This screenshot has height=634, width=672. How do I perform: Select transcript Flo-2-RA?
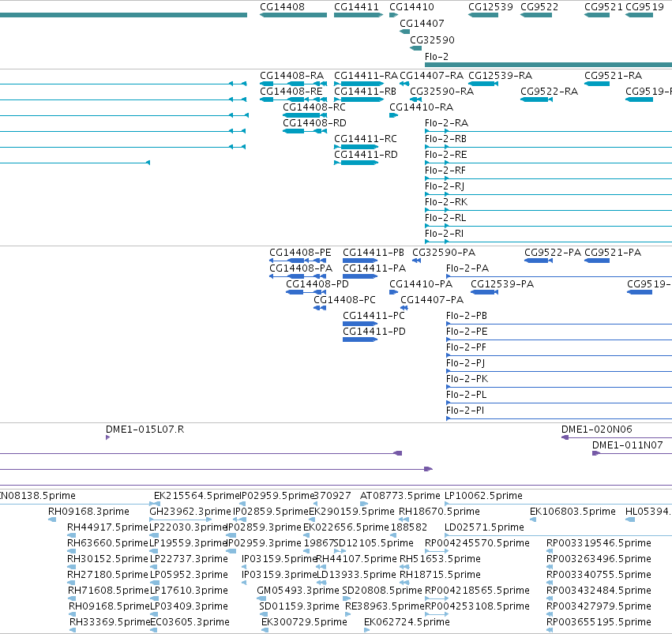(x=446, y=123)
